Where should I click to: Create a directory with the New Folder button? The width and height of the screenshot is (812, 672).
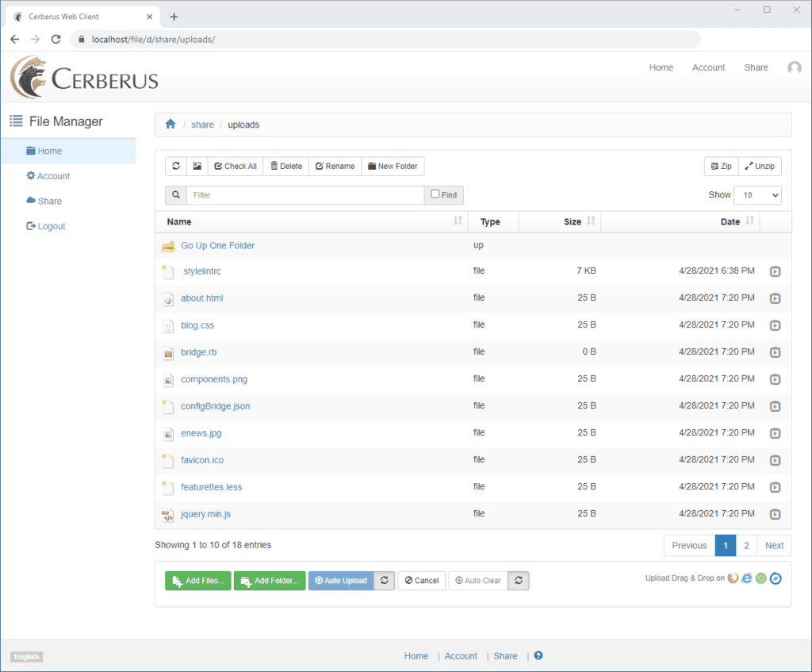[x=393, y=166]
